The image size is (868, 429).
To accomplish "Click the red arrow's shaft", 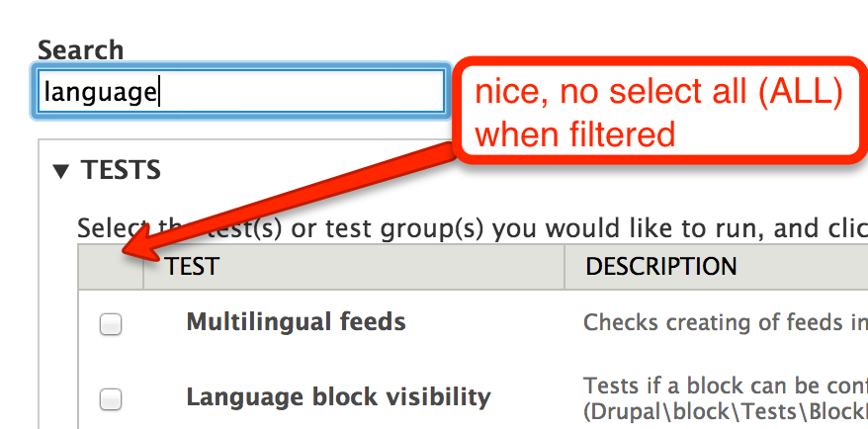I will tap(297, 198).
